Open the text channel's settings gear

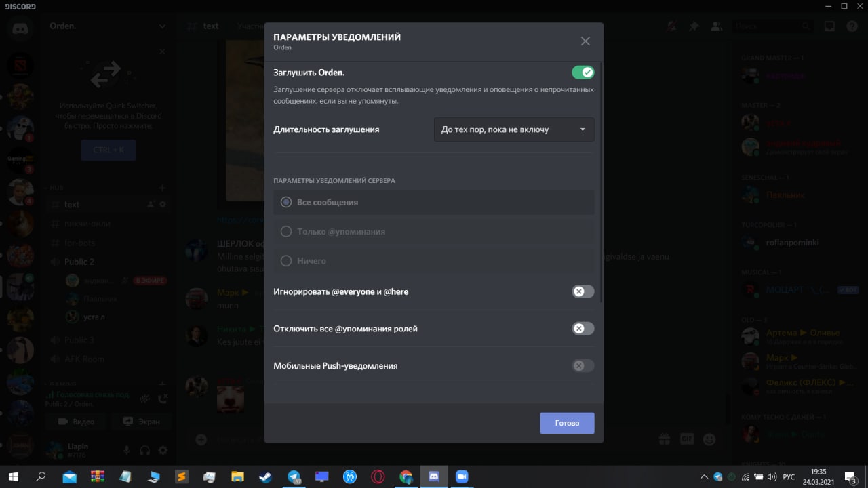click(x=163, y=204)
